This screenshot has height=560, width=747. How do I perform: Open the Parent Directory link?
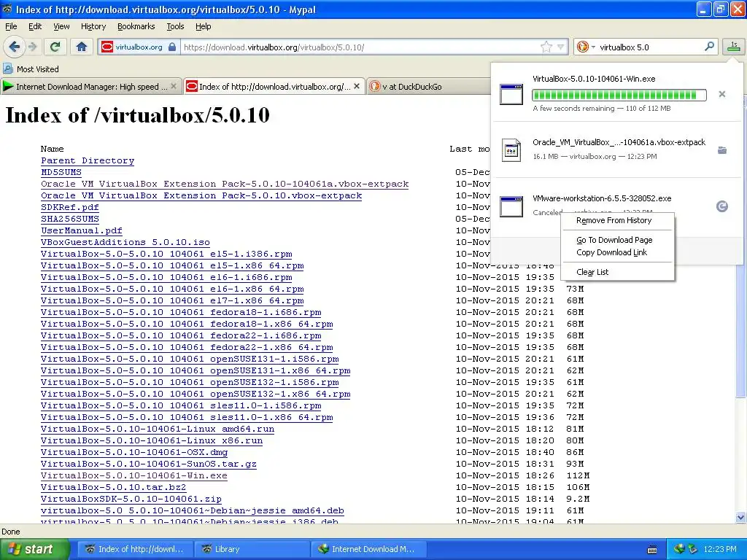(x=88, y=160)
